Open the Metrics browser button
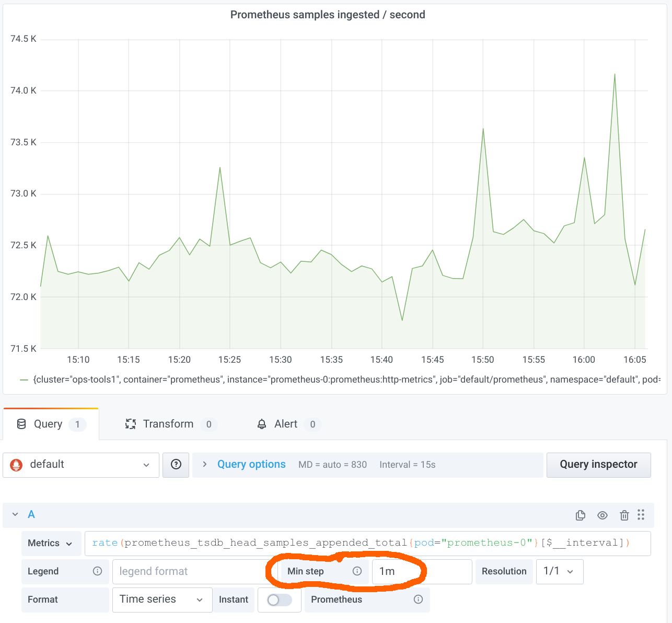This screenshot has width=672, height=623. pyautogui.click(x=51, y=543)
